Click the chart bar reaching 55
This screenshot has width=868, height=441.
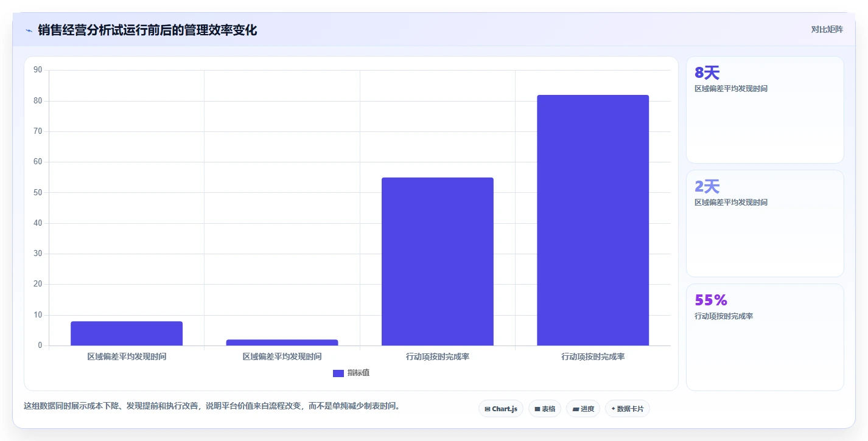click(x=438, y=262)
